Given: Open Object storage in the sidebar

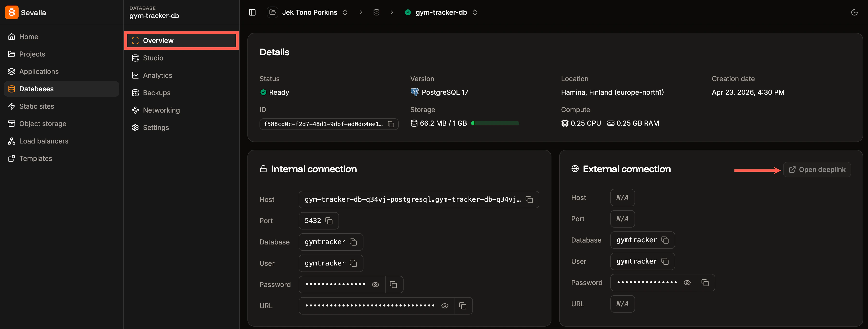Looking at the screenshot, I should click(61, 124).
